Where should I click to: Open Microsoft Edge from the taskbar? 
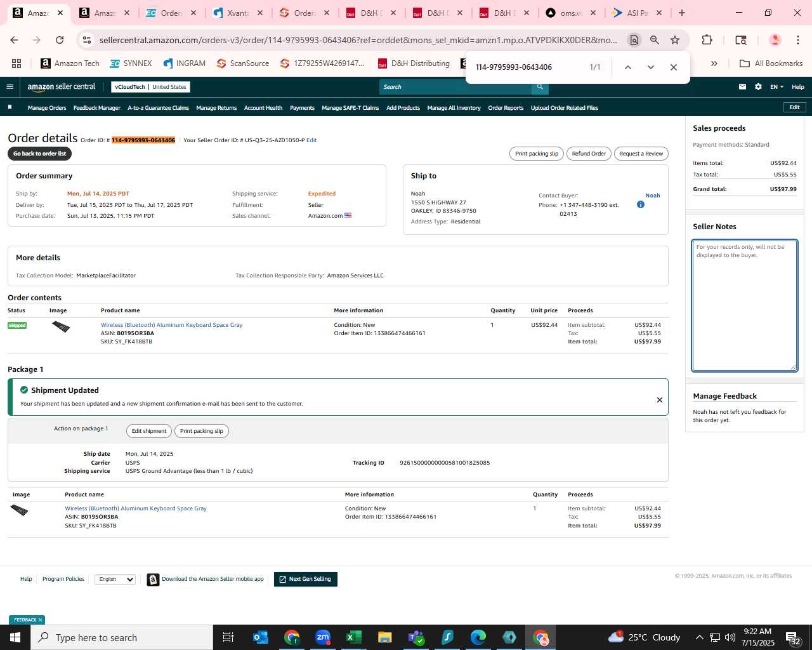(478, 637)
